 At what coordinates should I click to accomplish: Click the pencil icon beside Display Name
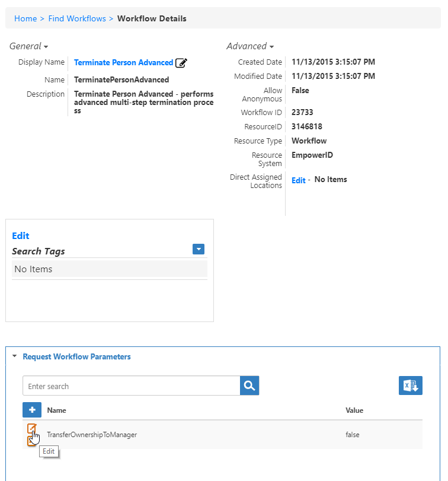(181, 63)
